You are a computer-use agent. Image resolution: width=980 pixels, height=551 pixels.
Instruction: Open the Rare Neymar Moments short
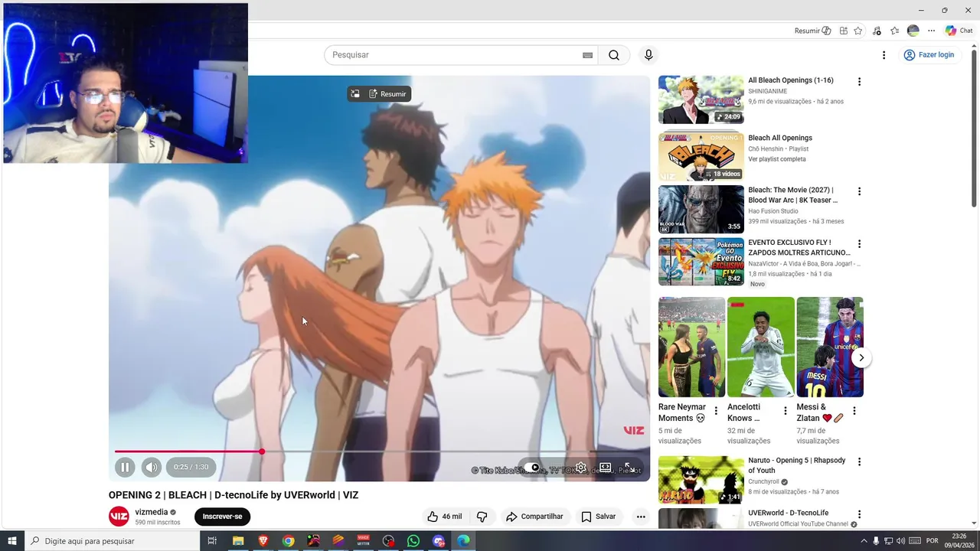(691, 347)
